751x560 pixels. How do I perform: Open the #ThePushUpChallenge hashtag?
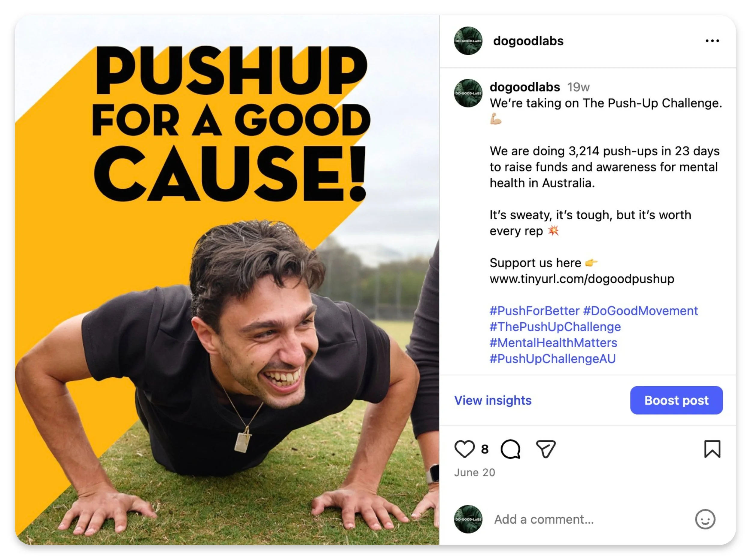[x=555, y=327]
